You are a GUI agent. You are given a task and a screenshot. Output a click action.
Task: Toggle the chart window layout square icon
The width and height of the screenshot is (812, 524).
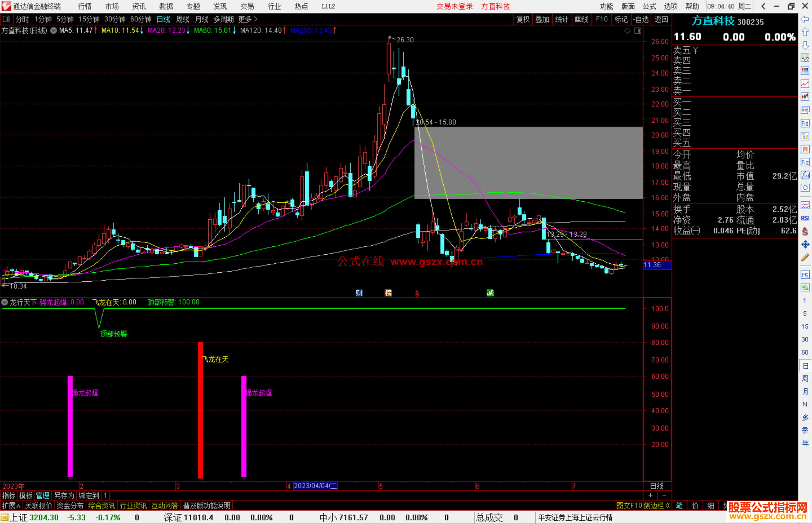point(638,31)
